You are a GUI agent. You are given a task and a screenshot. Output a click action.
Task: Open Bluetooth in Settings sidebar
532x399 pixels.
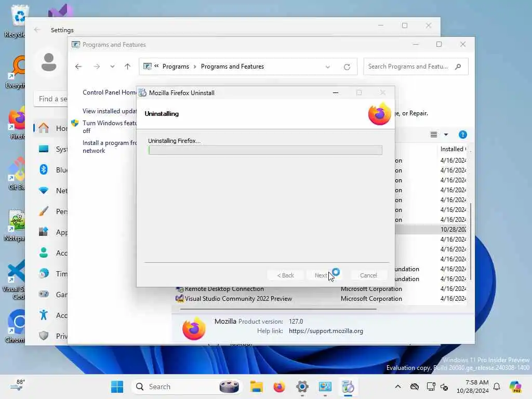point(51,170)
